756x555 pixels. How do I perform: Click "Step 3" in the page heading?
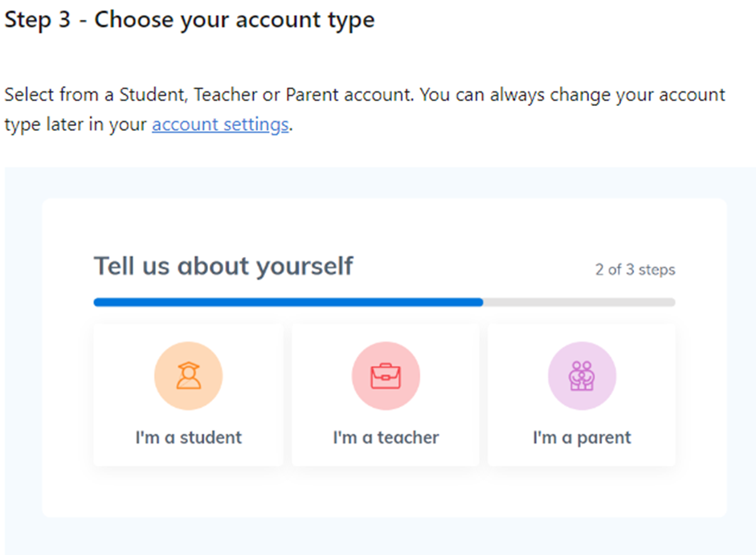[x=40, y=20]
